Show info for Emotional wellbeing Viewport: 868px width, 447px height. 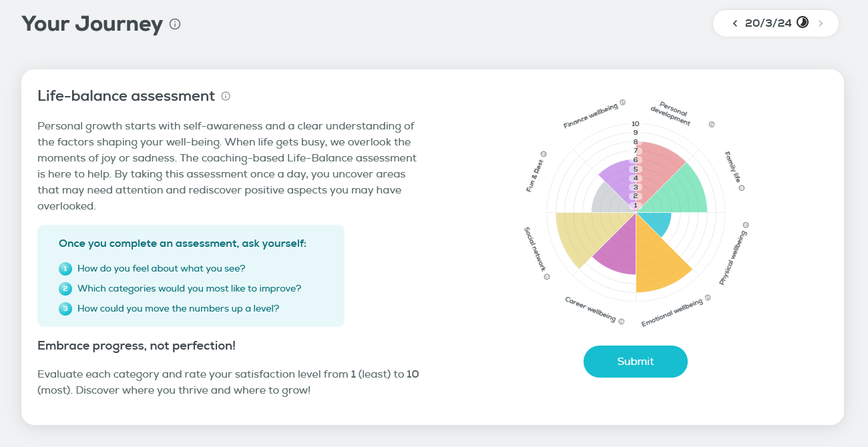point(708,298)
